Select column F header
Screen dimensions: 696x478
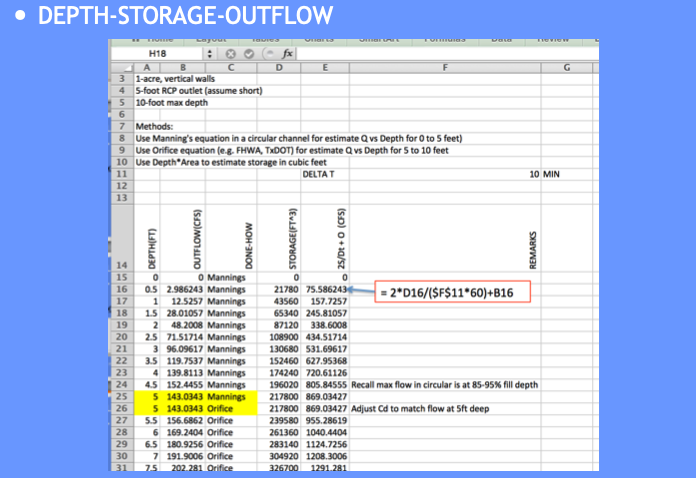point(445,68)
